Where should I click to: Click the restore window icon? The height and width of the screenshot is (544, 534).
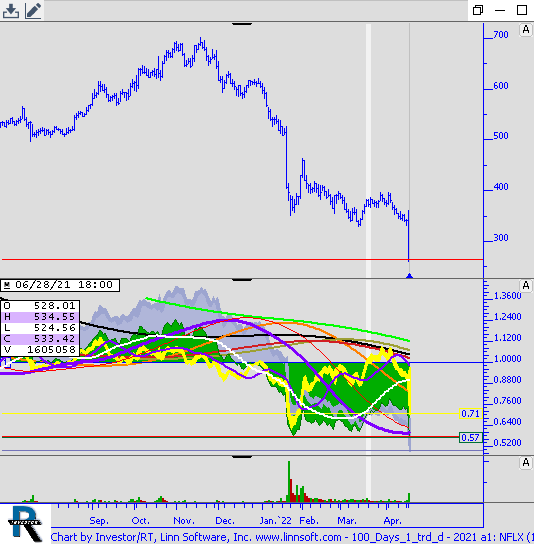click(x=478, y=10)
